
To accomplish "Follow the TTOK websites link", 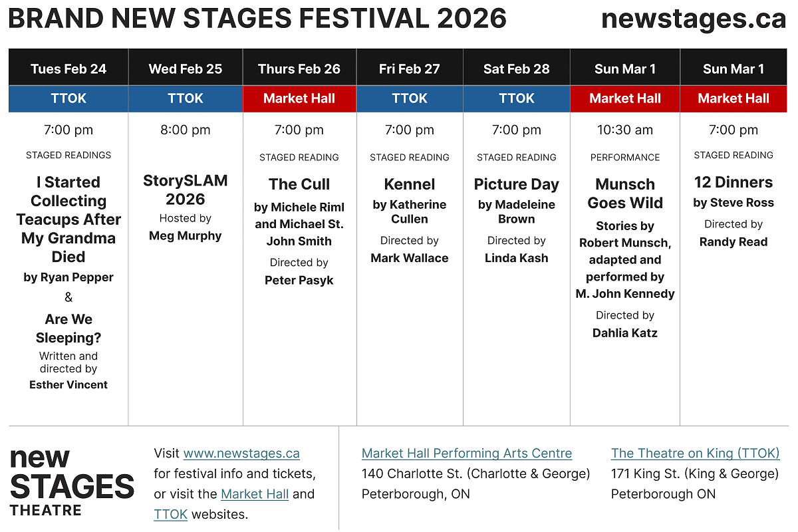I will pyautogui.click(x=170, y=514).
